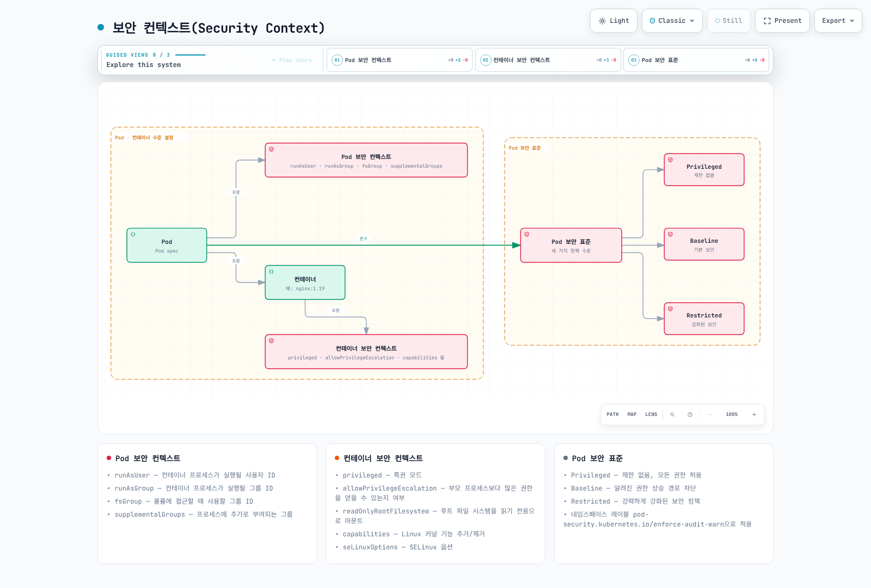Toggle the Still animation switch
Image resolution: width=871 pixels, height=588 pixels.
pos(728,21)
